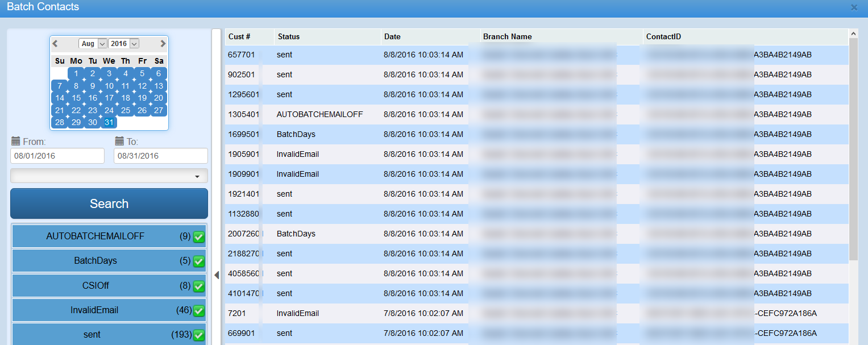Screen dimensions: 868x345
Task: Sort by Branch Name column header
Action: 507,37
